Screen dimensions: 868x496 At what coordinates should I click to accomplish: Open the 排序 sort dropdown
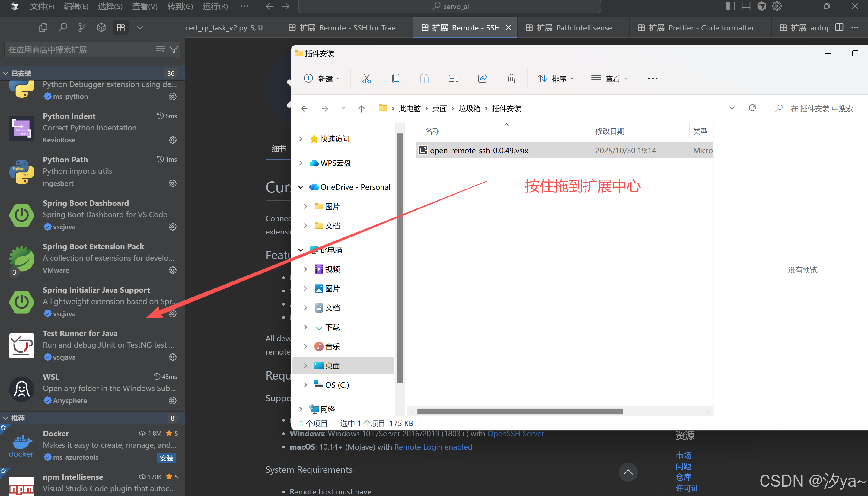(x=555, y=78)
